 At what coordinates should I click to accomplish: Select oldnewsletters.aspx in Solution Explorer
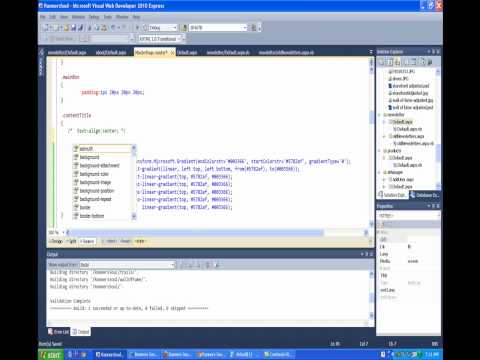pos(407,136)
